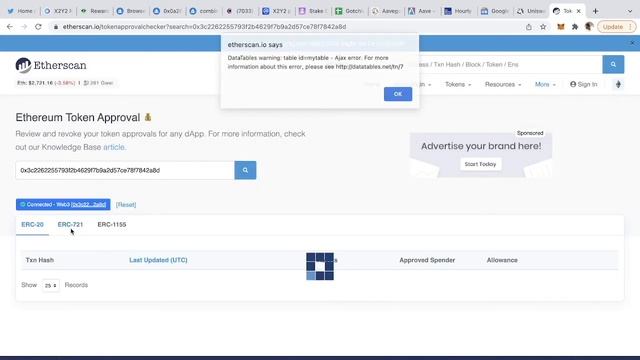Click the profile avatar in Chrome toolbar
Image resolution: width=640 pixels, height=360 pixels.
tap(589, 27)
